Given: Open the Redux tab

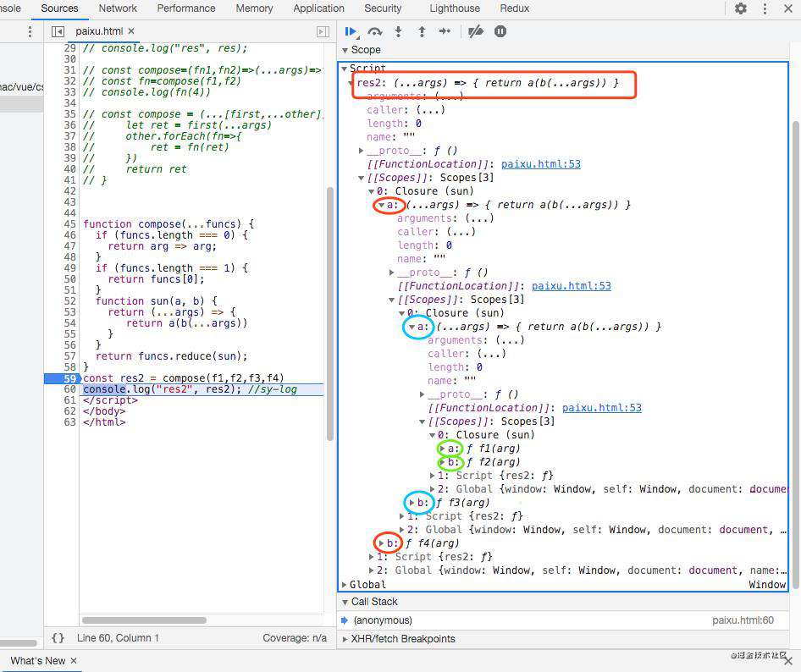Looking at the screenshot, I should point(515,8).
